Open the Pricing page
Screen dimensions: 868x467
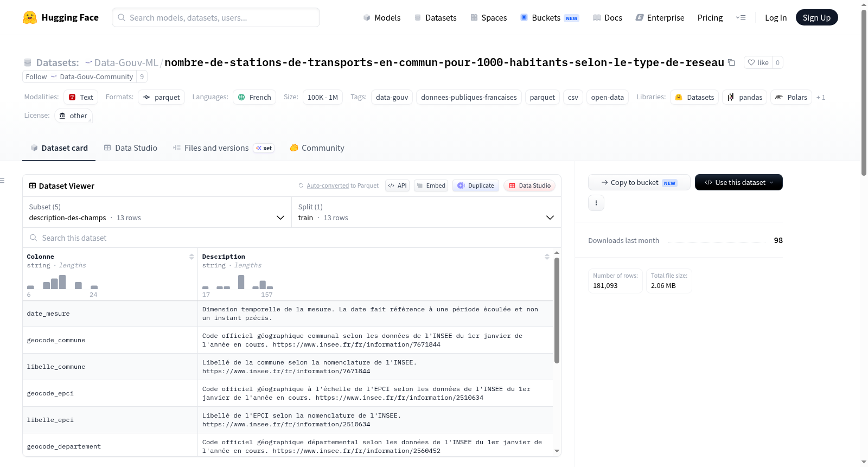(x=710, y=17)
